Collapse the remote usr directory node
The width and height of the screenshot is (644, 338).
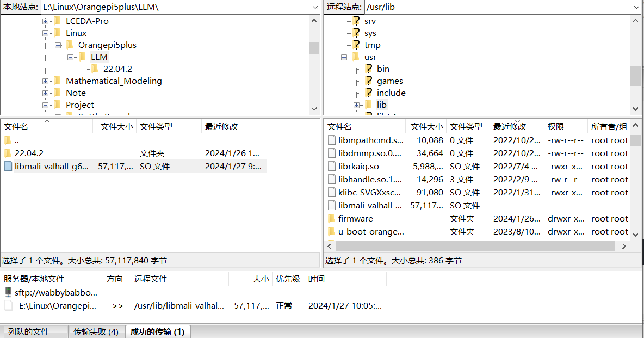tap(344, 57)
